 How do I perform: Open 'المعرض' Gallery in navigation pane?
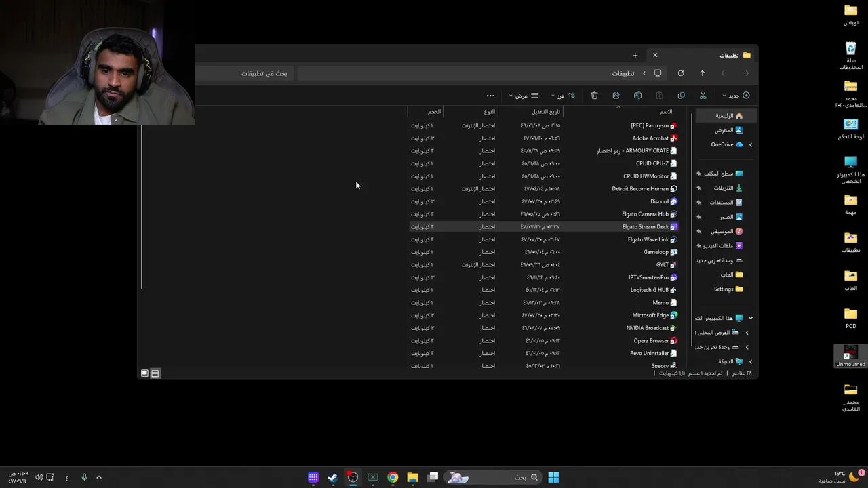point(728,130)
